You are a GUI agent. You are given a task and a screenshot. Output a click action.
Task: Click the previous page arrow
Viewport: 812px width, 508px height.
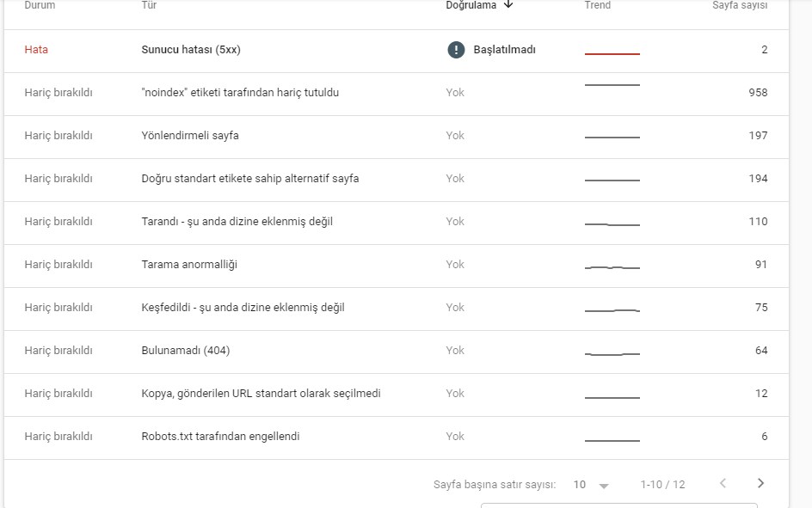[723, 483]
